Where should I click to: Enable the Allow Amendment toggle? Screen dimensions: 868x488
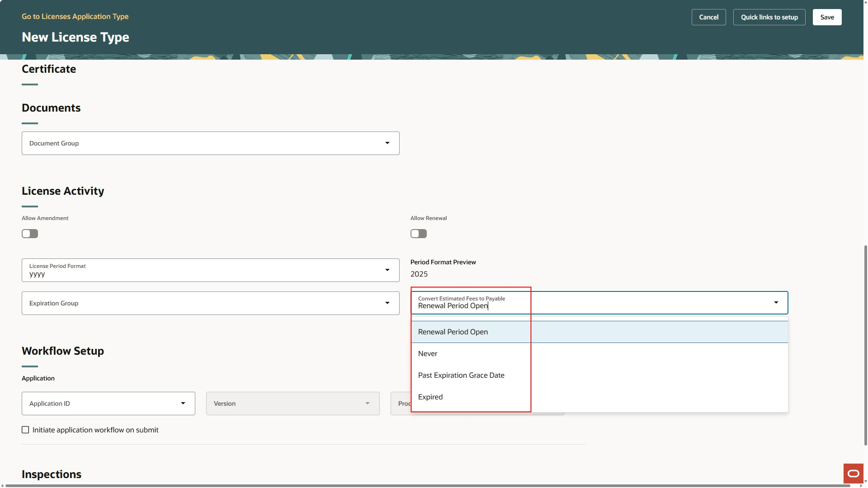pos(29,234)
